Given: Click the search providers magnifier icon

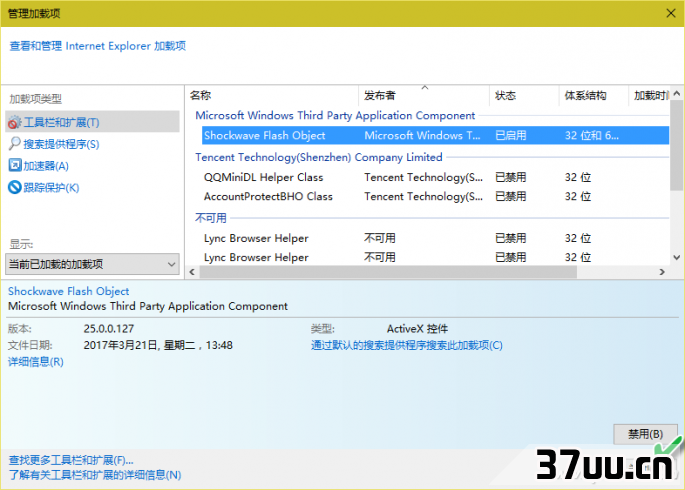Looking at the screenshot, I should click(x=14, y=144).
